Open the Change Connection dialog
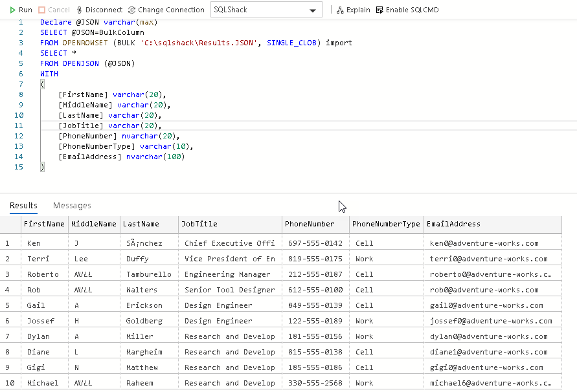577x392 pixels. coord(131,10)
